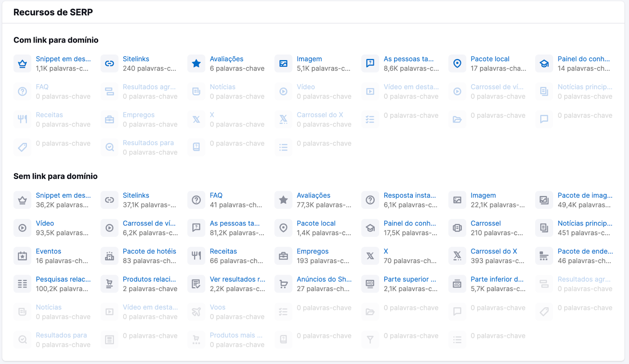
Task: Click the chain icon for linked Sitelinks
Action: click(109, 64)
